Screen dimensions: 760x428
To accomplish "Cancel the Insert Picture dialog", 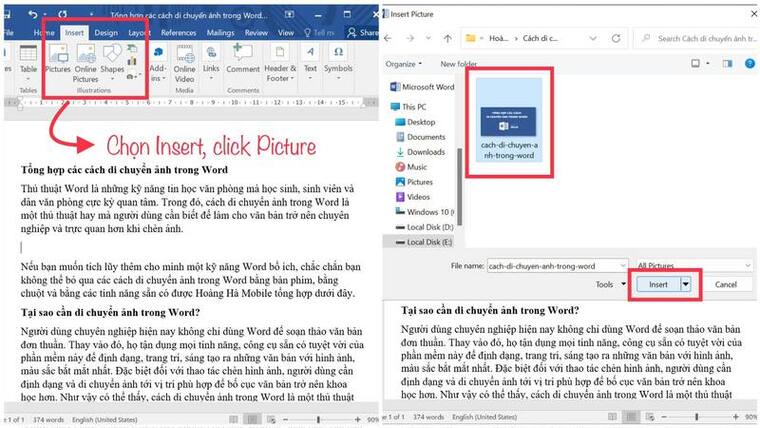I will point(726,285).
